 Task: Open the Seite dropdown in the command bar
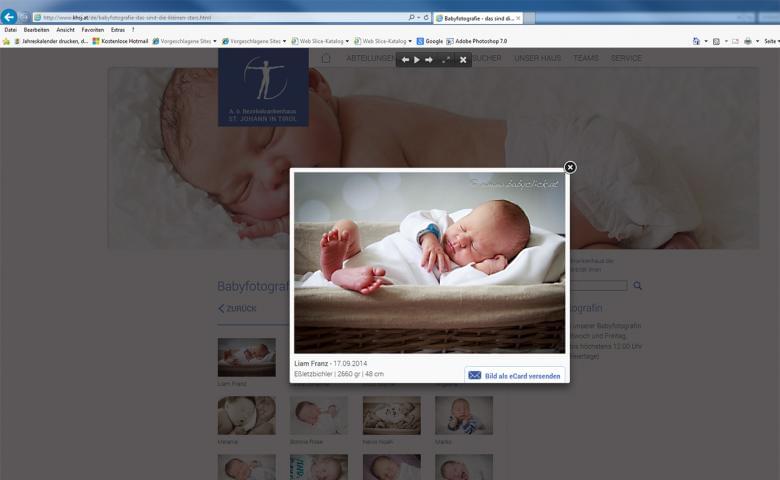[771, 41]
